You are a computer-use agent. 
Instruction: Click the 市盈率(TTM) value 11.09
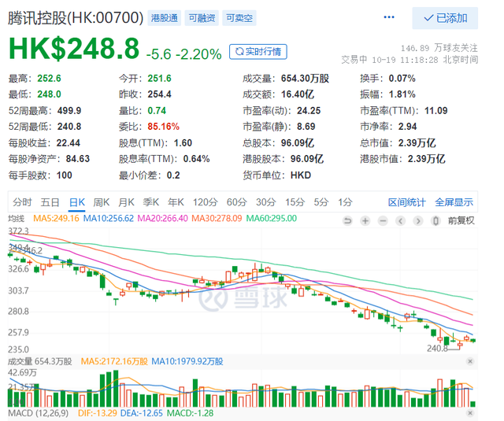pyautogui.click(x=435, y=111)
